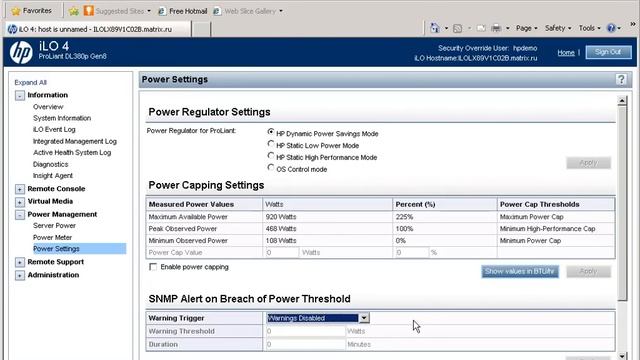Click Expand All link
The image size is (640, 360).
31,82
